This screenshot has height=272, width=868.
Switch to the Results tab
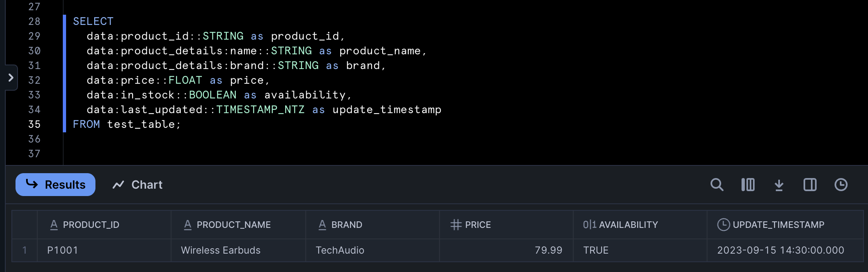tap(55, 185)
